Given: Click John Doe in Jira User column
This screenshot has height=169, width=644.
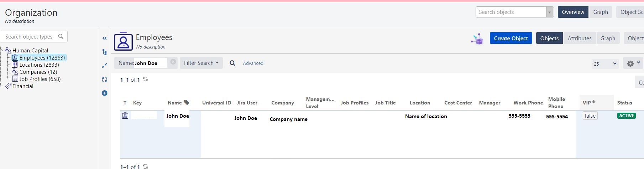Looking at the screenshot, I should click(246, 118).
